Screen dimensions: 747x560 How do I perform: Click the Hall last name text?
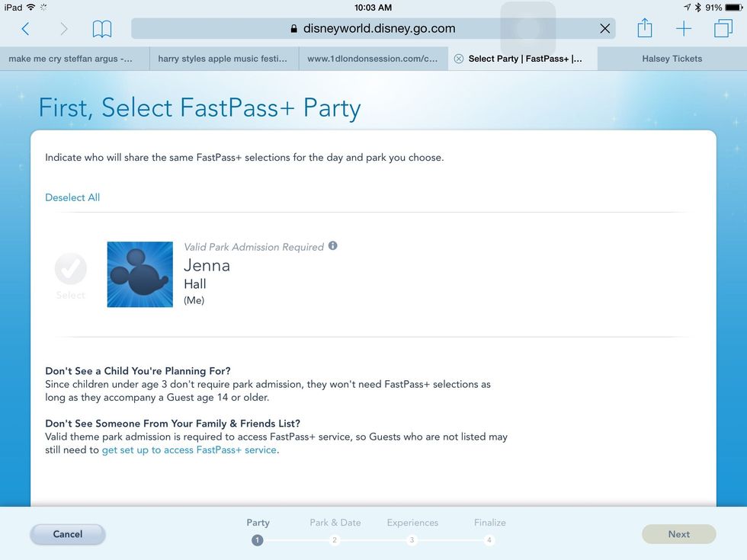[195, 283]
